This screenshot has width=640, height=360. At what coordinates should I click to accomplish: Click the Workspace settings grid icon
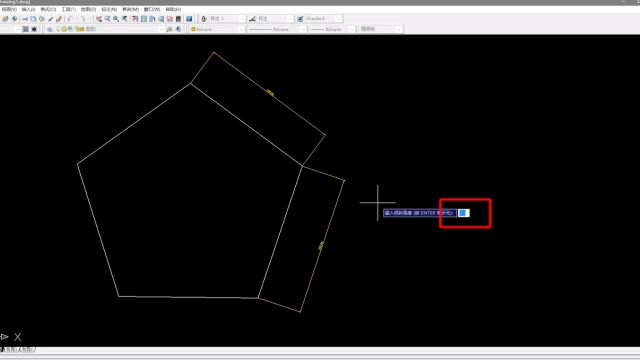pos(25,29)
